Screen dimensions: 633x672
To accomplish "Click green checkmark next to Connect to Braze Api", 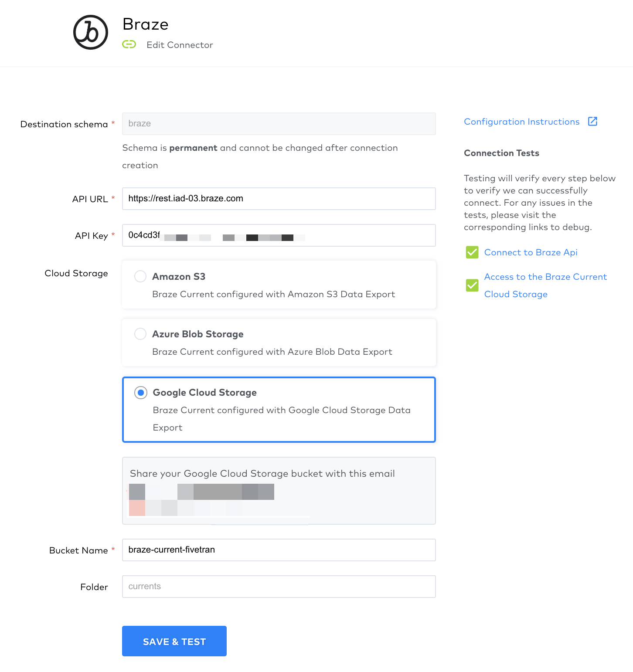I will (x=472, y=252).
